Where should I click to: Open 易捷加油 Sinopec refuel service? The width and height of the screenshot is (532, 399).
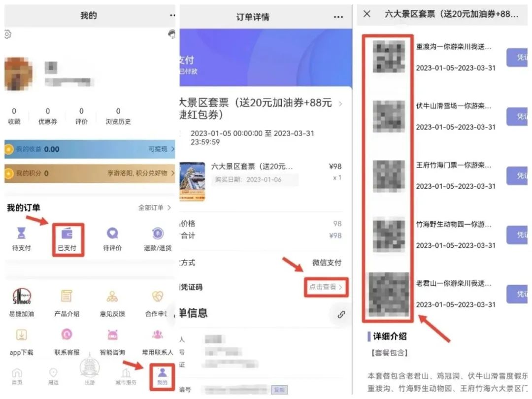(x=22, y=301)
